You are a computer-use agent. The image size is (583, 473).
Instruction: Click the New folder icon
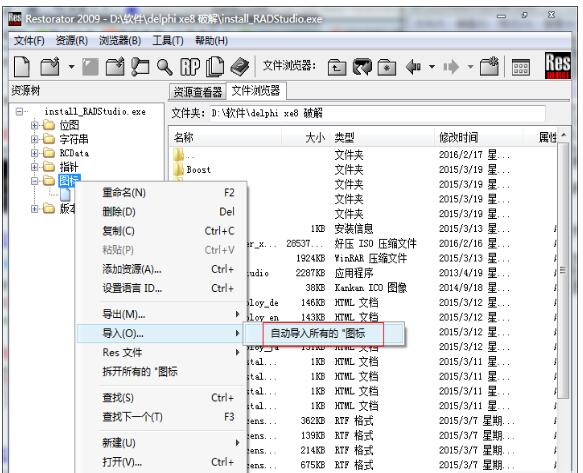[489, 67]
